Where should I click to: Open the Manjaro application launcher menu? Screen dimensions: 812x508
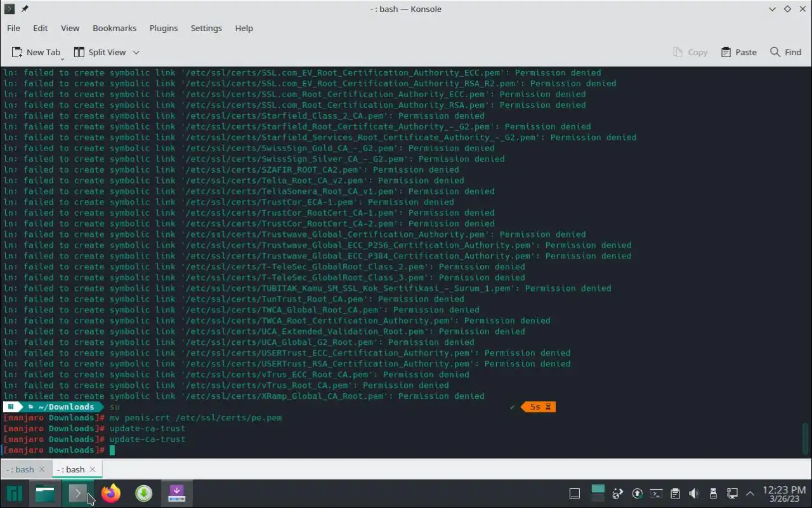14,493
